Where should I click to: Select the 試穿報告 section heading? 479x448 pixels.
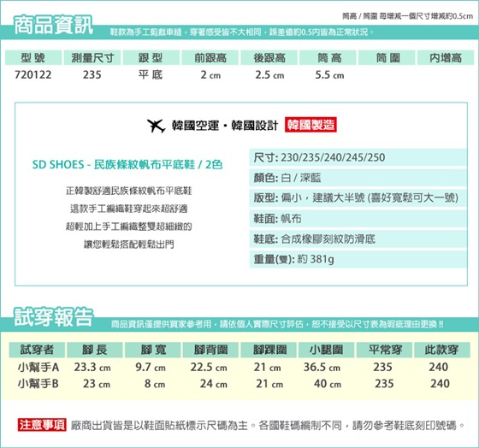coord(53,317)
